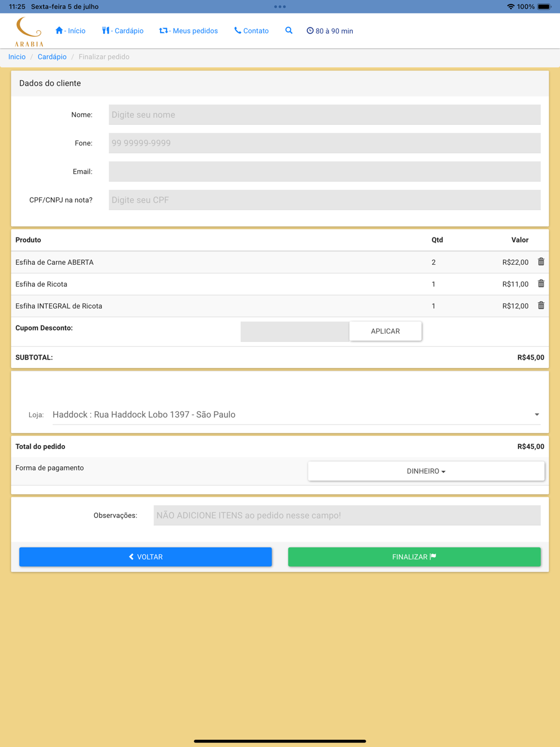
Task: Click the R$12,00 value
Action: click(x=515, y=306)
